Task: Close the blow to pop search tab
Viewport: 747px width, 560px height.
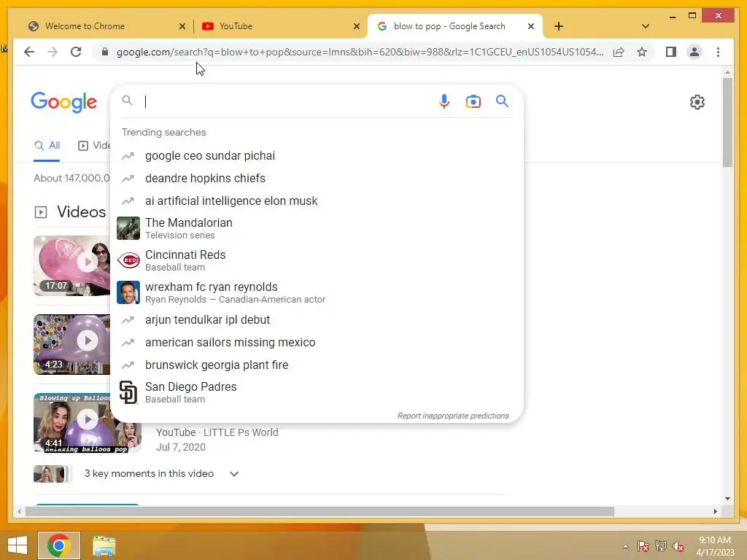Action: (531, 27)
